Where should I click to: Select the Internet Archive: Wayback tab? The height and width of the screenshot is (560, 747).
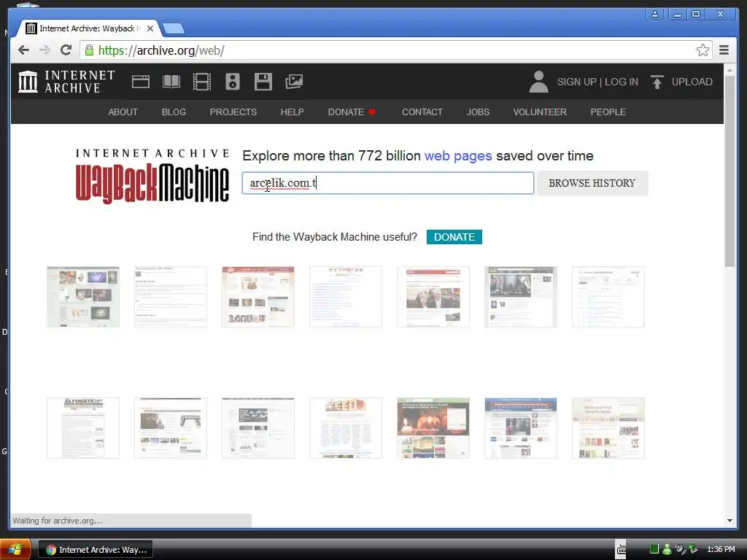click(x=90, y=28)
